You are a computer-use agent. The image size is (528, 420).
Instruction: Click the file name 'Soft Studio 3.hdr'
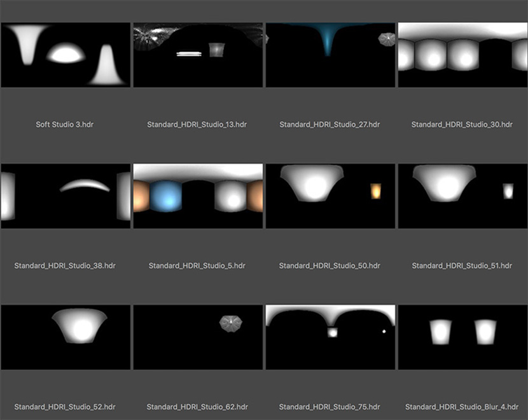pos(65,124)
